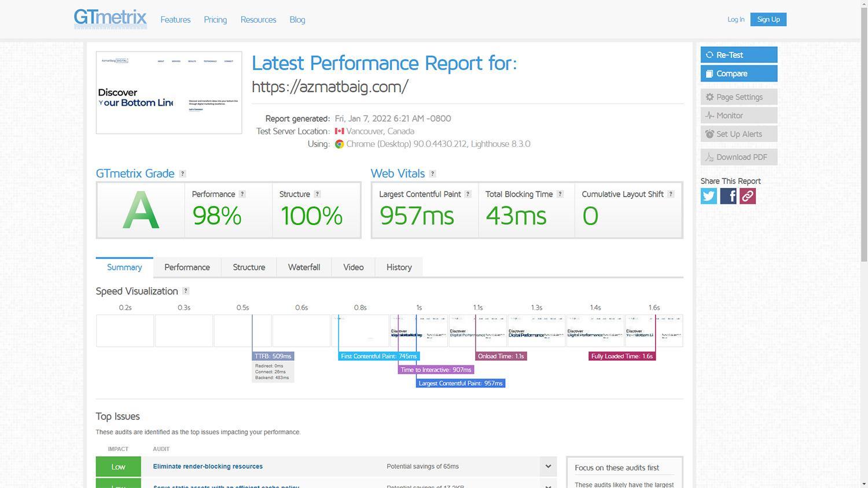Click the 98% performance score
The image size is (868, 488).
[x=217, y=216]
